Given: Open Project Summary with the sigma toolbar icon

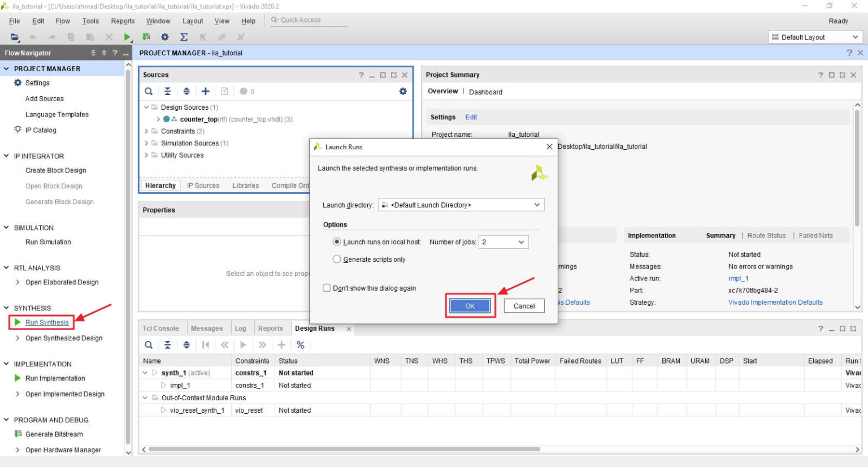Looking at the screenshot, I should click(183, 36).
